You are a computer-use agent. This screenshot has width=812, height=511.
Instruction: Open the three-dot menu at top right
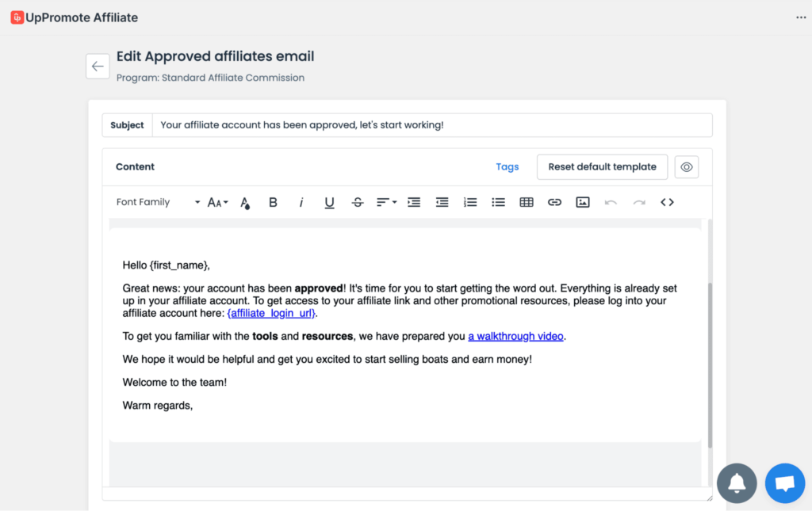point(801,17)
